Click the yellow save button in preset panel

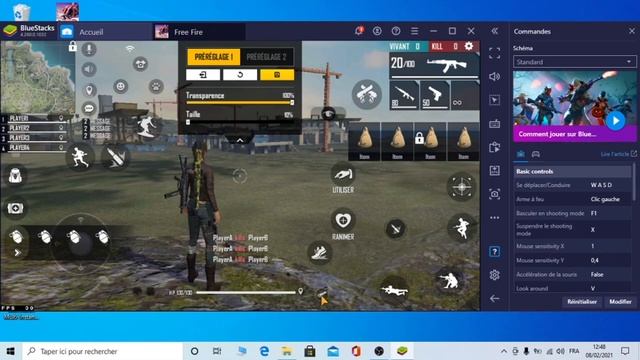(277, 75)
